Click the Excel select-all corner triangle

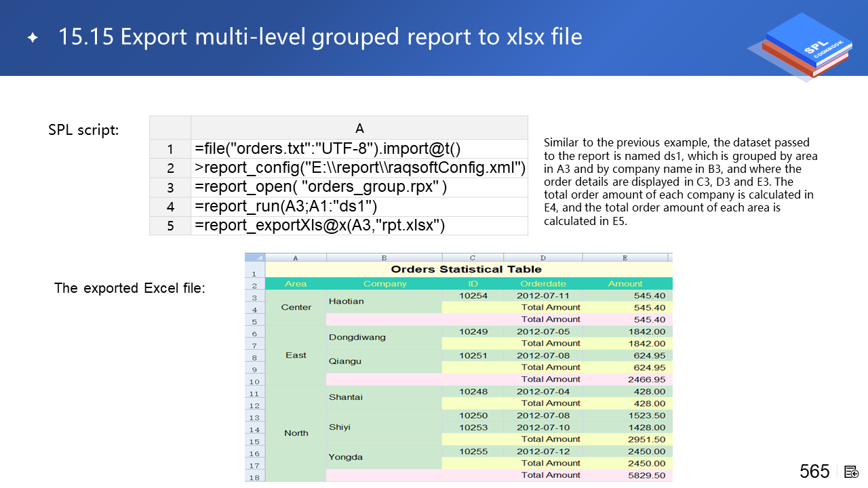(x=255, y=258)
